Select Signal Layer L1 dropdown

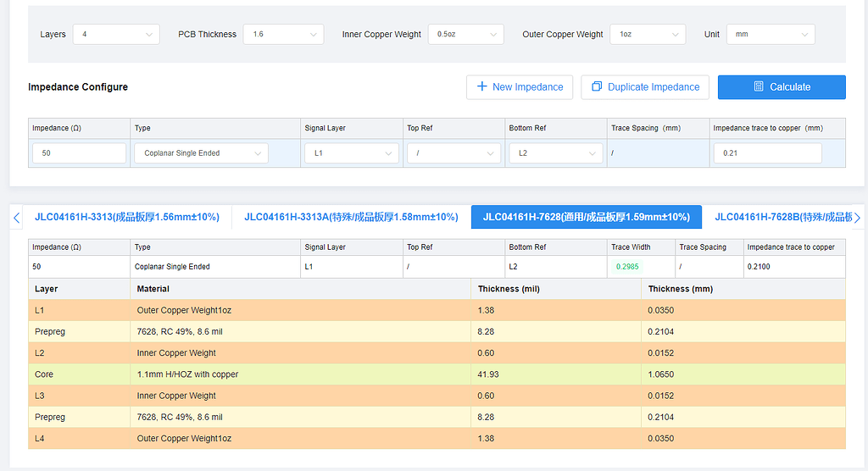click(x=351, y=153)
